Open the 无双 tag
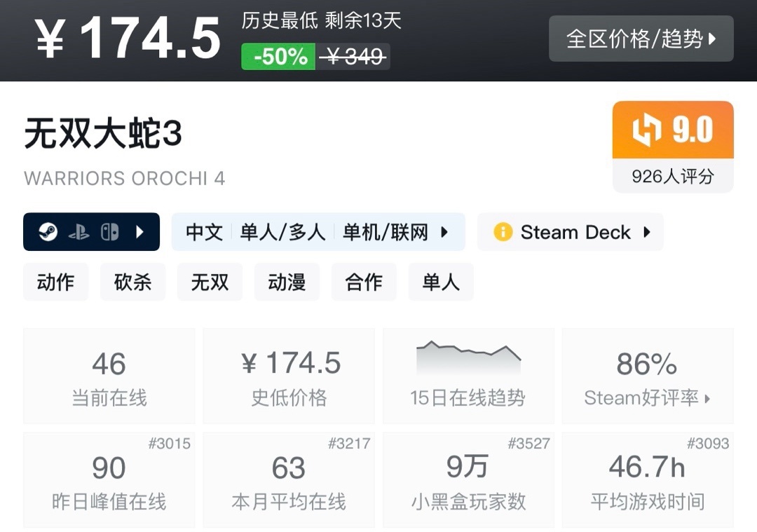 pos(210,282)
